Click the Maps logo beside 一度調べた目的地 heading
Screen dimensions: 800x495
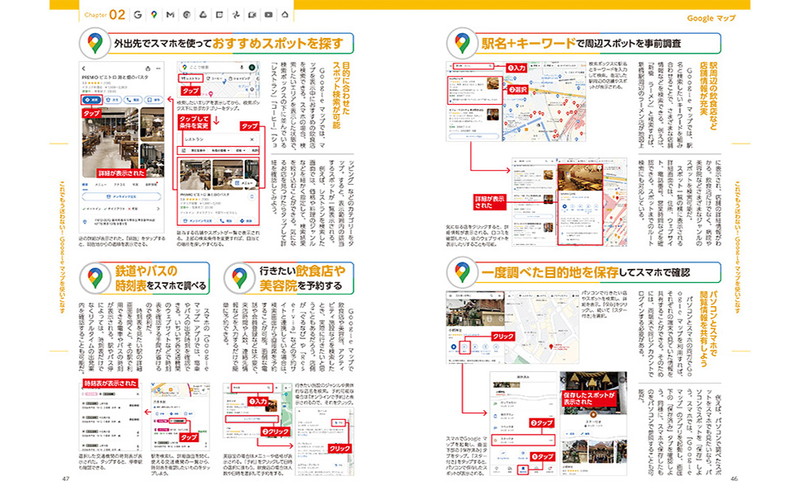pos(463,271)
